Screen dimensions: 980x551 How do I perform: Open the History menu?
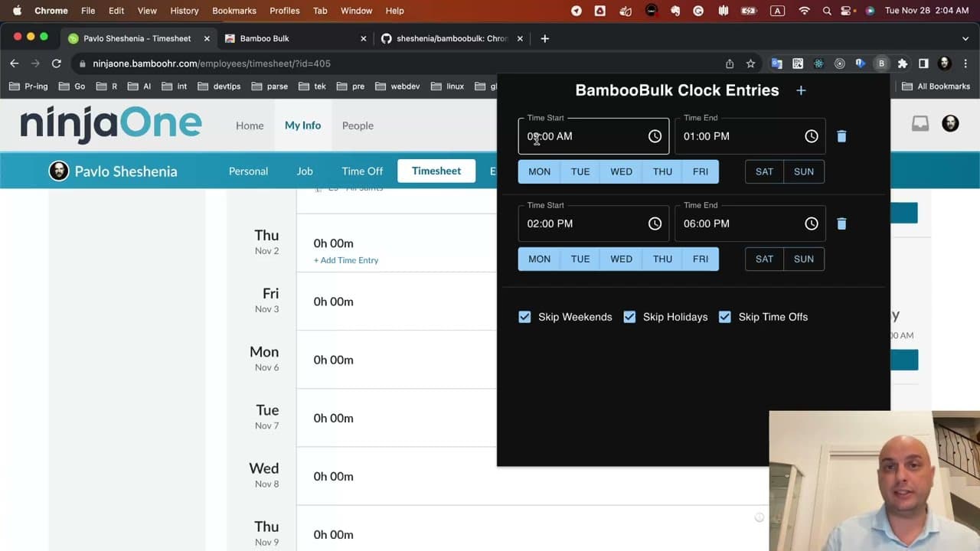coord(184,11)
